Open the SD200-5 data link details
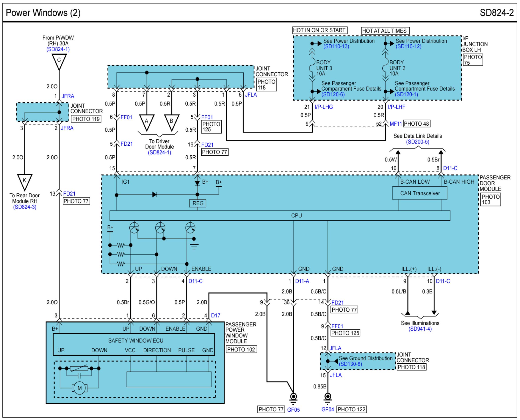Screen dimensions: 520x420 (417, 142)
